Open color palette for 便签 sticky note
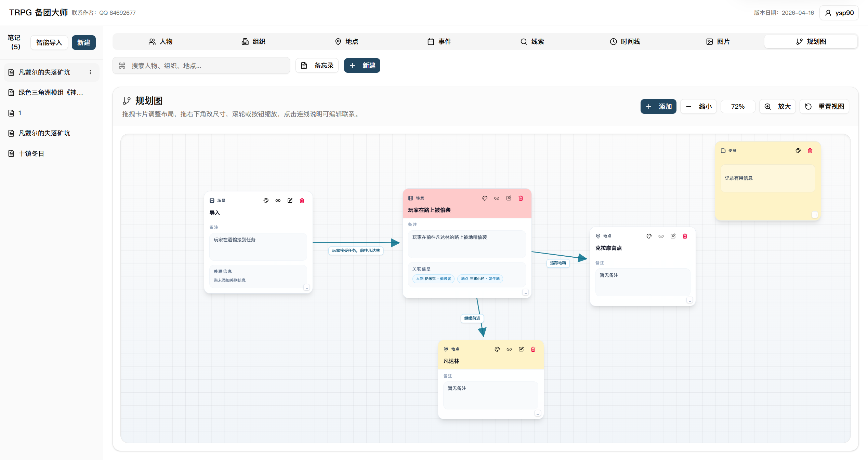868x460 pixels. click(x=798, y=151)
